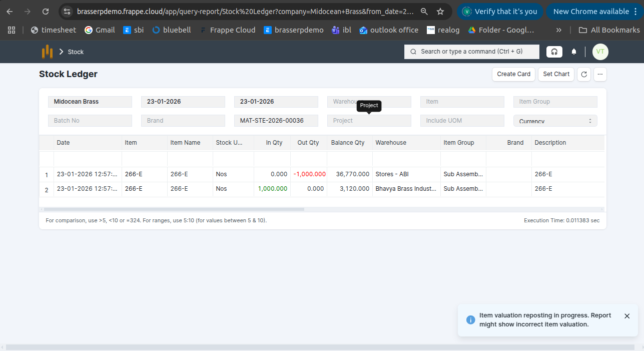Dismiss the item valuation reposting notification
This screenshot has width=644, height=351.
[627, 316]
